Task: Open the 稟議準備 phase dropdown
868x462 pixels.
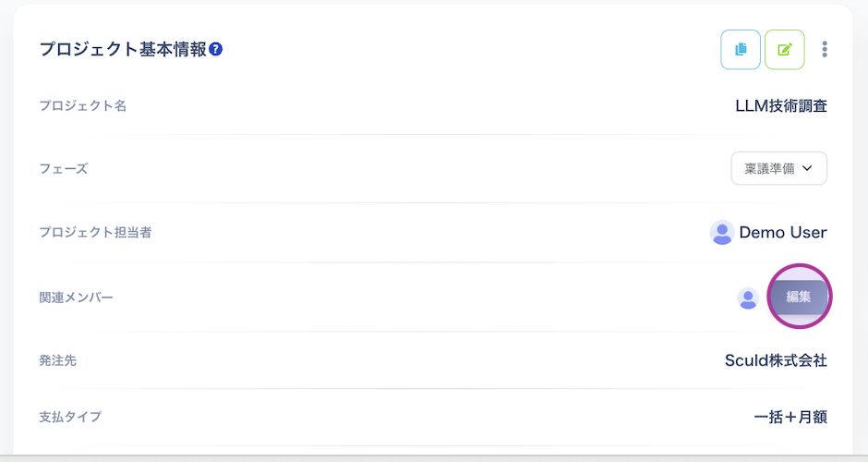Action: click(x=778, y=168)
